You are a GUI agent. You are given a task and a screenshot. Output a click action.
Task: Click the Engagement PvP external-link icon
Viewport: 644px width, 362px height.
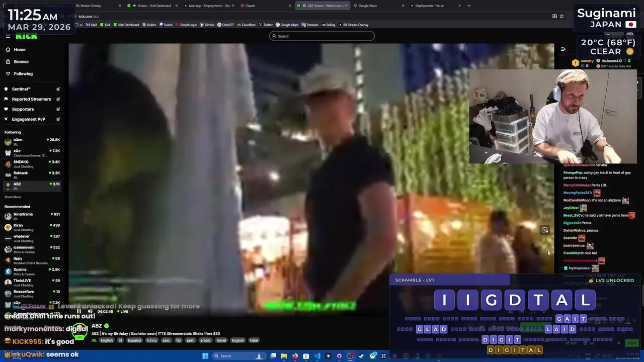click(x=58, y=119)
